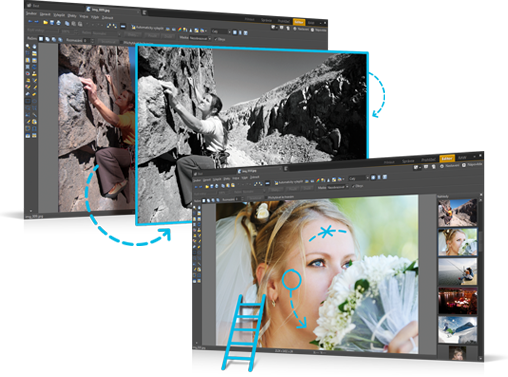508x377 pixels.
Task: Click the rainbow color adjustment icon in back window
Action: point(180,29)
